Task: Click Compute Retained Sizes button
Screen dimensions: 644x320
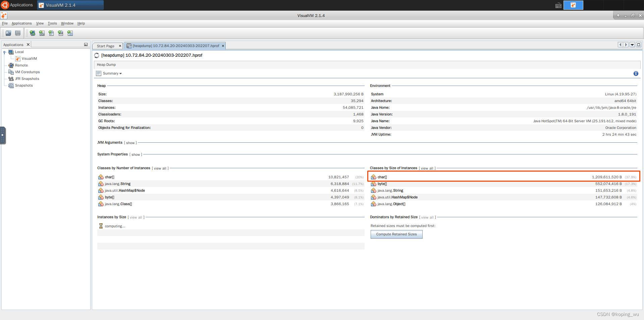Action: click(x=396, y=234)
